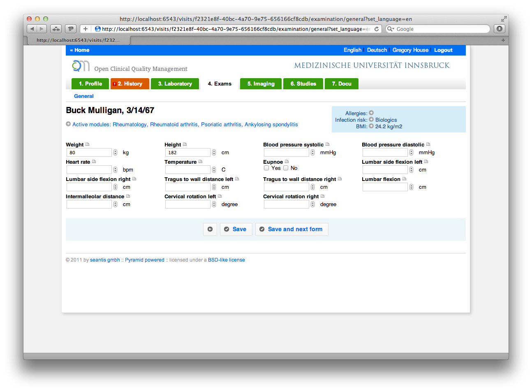532x392 pixels.
Task: Click the Temperature input field
Action: click(x=188, y=170)
